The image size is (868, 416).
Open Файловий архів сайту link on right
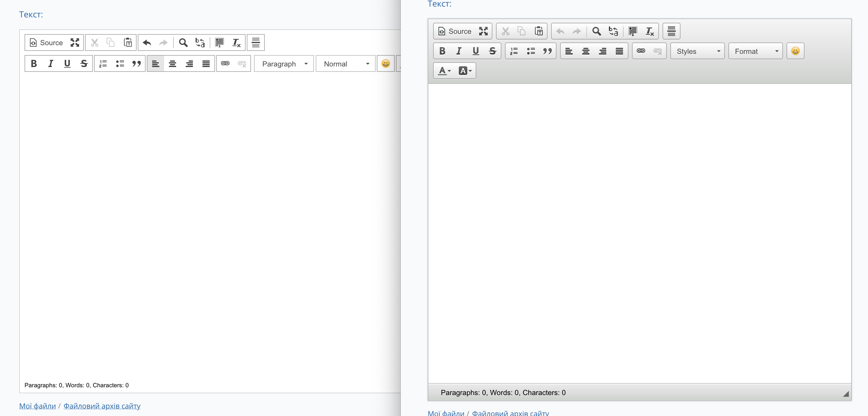[x=510, y=413]
